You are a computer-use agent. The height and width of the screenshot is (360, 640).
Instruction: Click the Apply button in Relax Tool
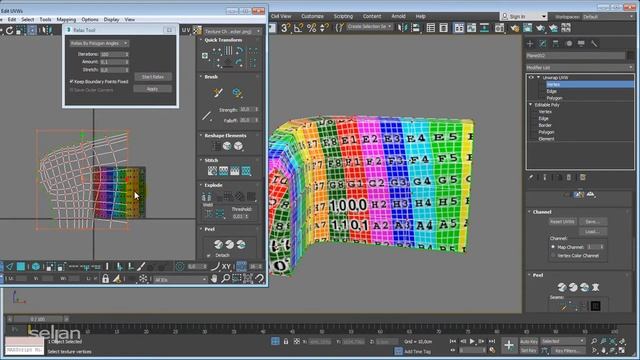pos(153,89)
